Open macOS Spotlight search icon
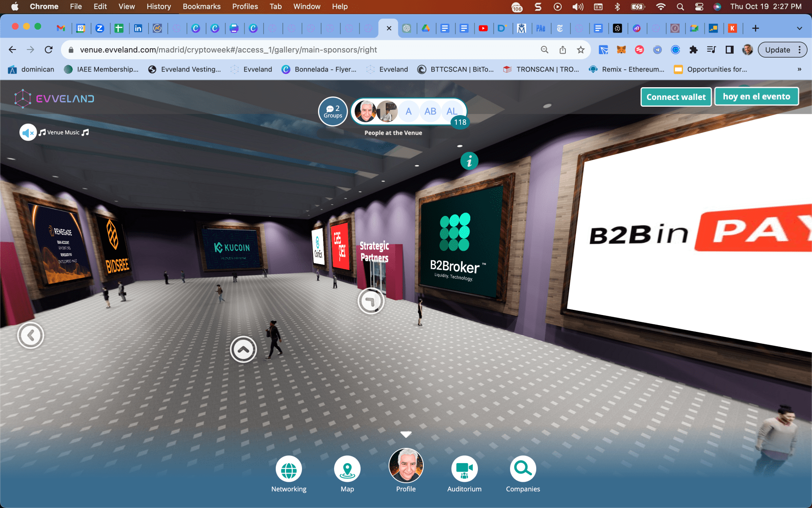Image resolution: width=812 pixels, height=508 pixels. (680, 6)
